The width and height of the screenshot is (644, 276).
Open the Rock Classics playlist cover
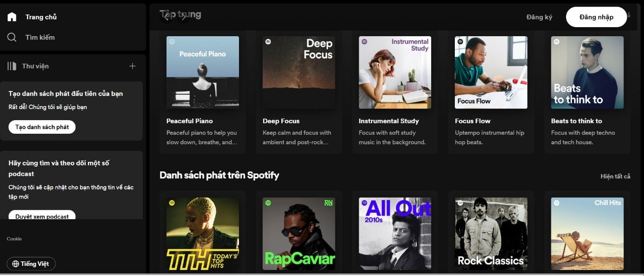pyautogui.click(x=491, y=234)
